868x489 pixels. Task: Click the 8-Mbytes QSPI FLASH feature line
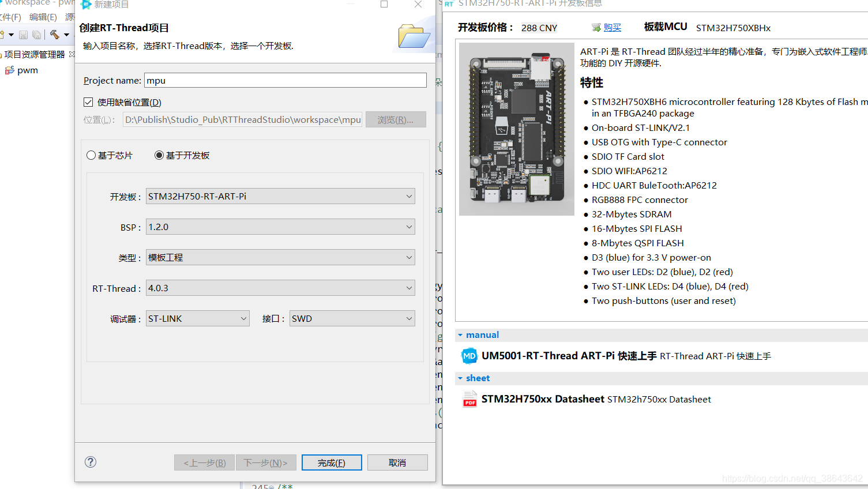(638, 243)
